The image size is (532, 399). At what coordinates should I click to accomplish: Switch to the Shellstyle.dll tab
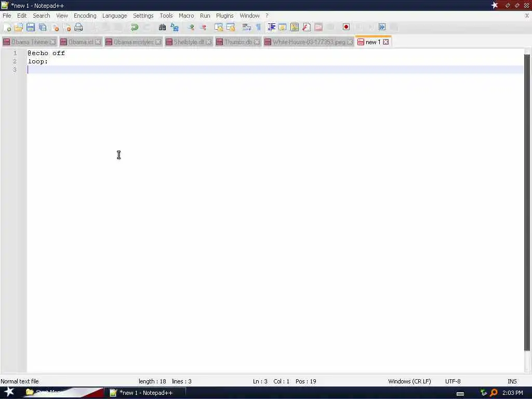189,42
